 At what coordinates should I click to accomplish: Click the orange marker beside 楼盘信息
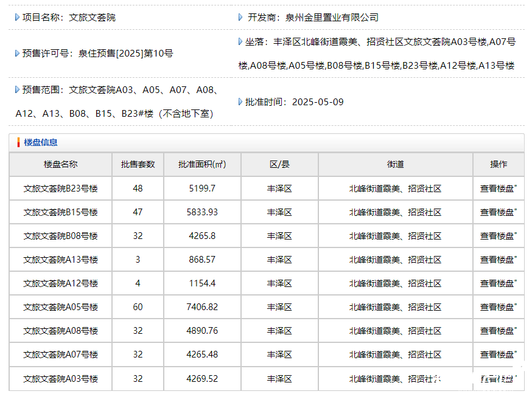(x=18, y=142)
